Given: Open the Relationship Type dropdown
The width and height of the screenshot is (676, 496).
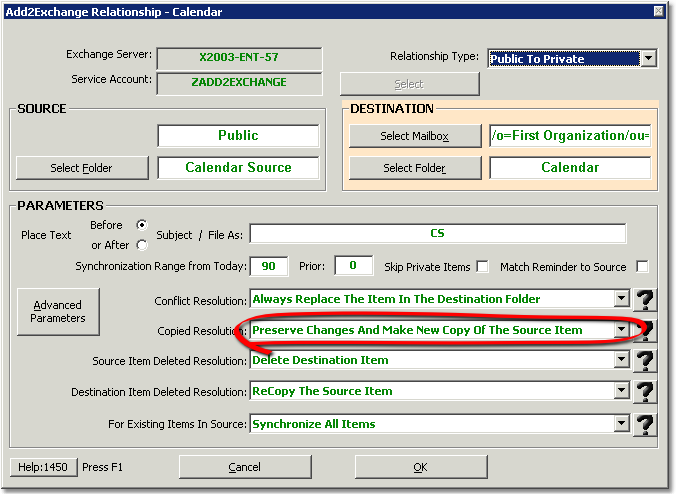Looking at the screenshot, I should click(x=648, y=59).
